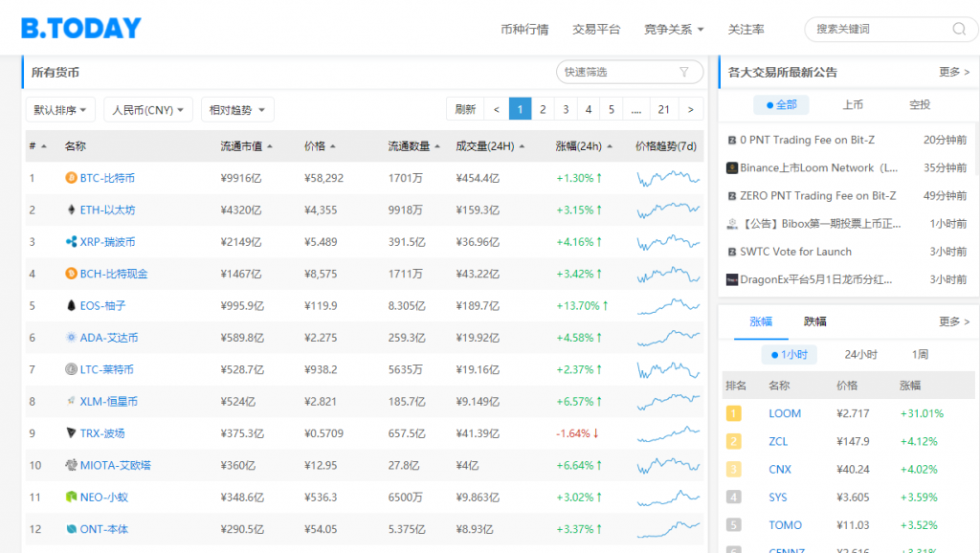980x553 pixels.
Task: Click the NEO green icon
Action: pyautogui.click(x=71, y=498)
